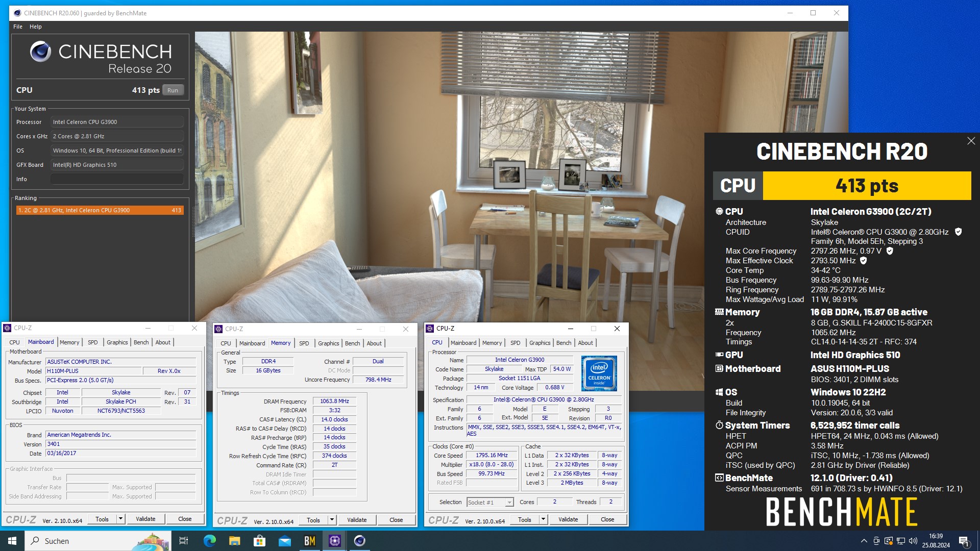Open Memory tab in left CPU-Z window
Viewport: 980px width, 551px height.
click(x=69, y=342)
